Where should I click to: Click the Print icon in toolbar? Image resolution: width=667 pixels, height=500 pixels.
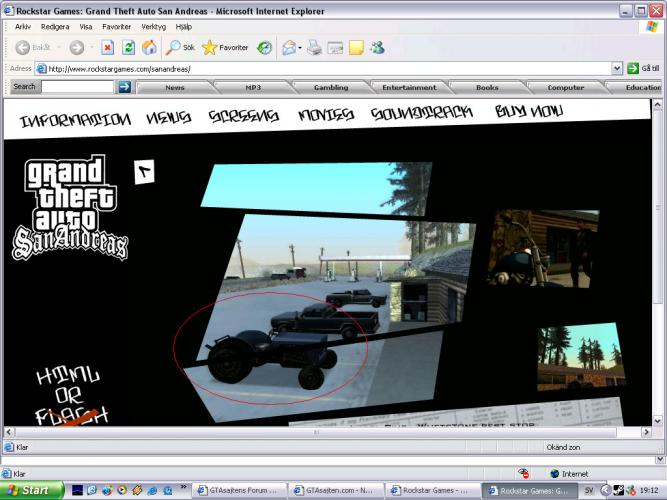314,47
